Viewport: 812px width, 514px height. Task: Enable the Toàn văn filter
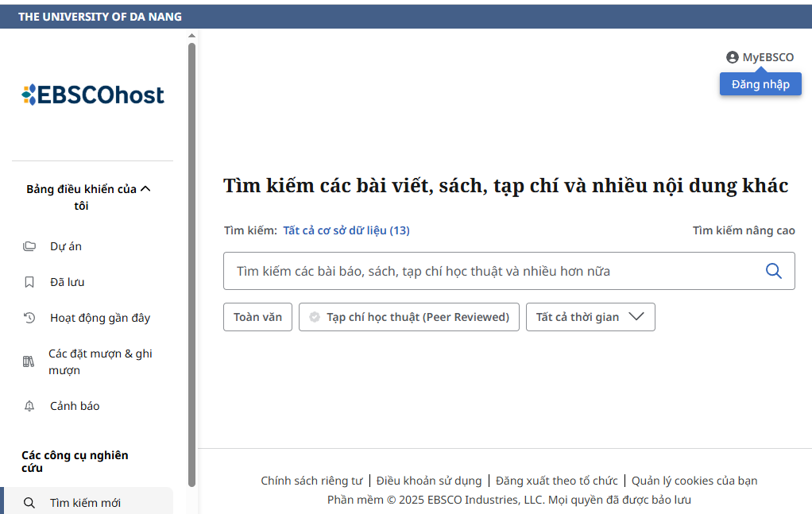point(257,316)
